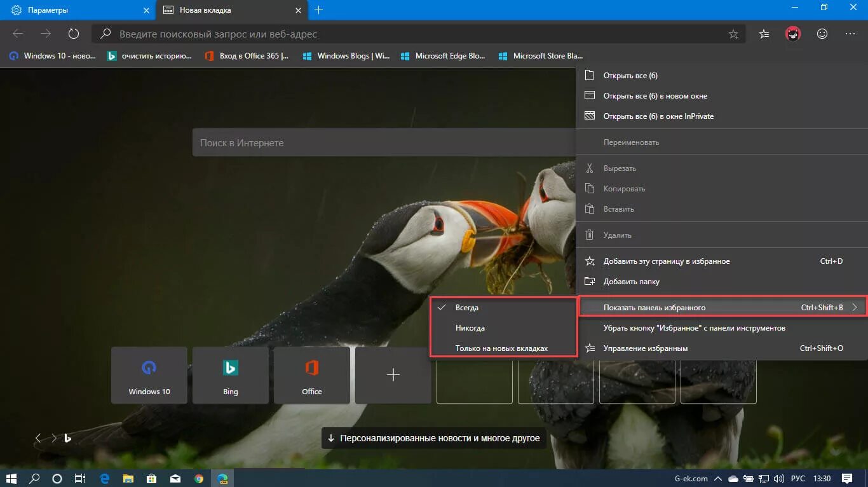Expand Персонализированные новости и многое другое
This screenshot has width=868, height=487.
point(434,438)
